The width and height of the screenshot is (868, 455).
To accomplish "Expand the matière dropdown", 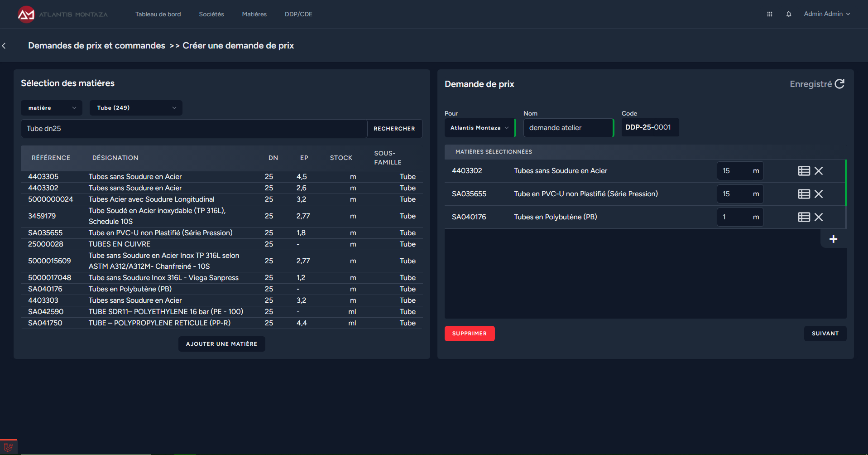I will (52, 108).
